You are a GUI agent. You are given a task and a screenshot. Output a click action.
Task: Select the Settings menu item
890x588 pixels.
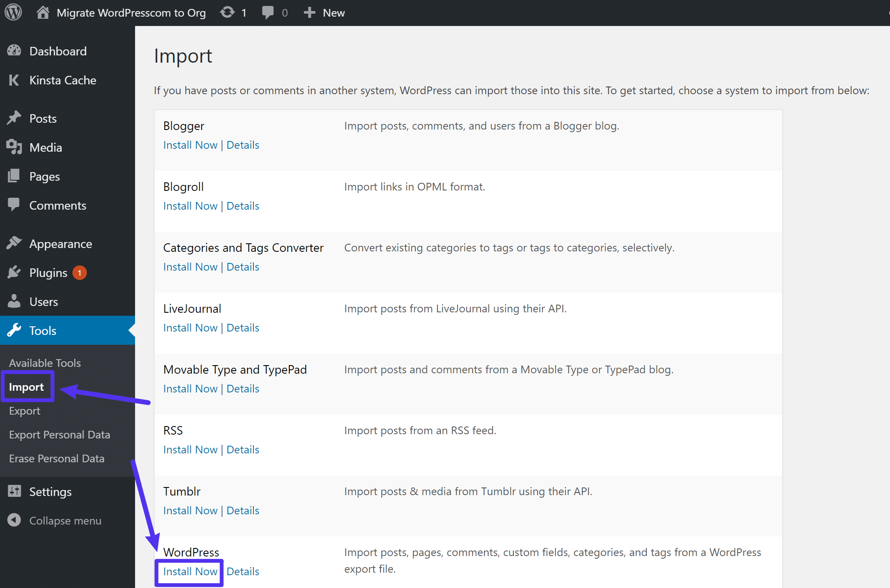[x=51, y=492]
